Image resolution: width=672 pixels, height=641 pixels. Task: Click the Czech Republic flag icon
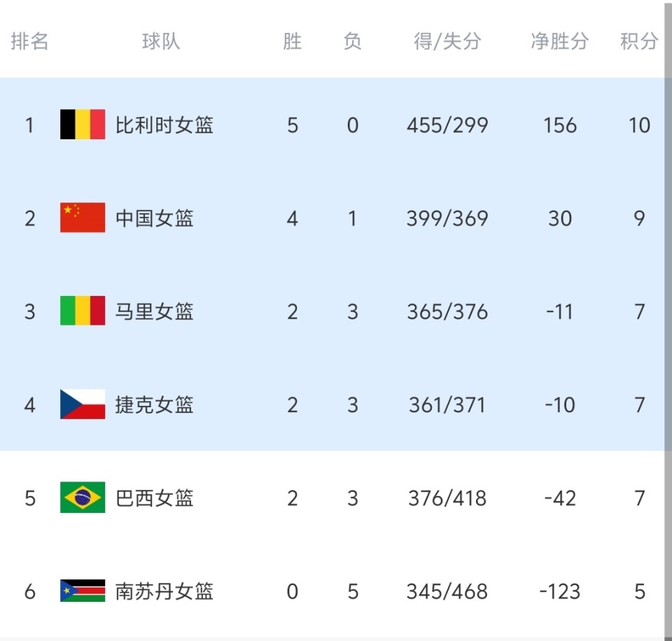click(x=83, y=404)
